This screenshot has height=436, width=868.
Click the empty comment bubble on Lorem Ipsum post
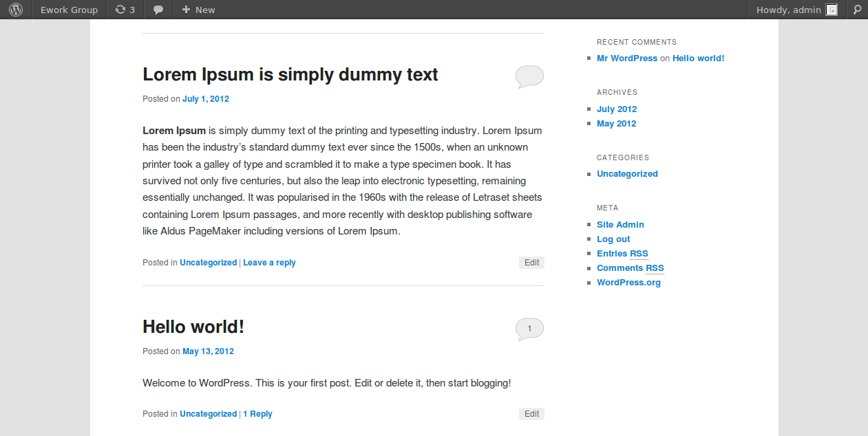point(529,76)
